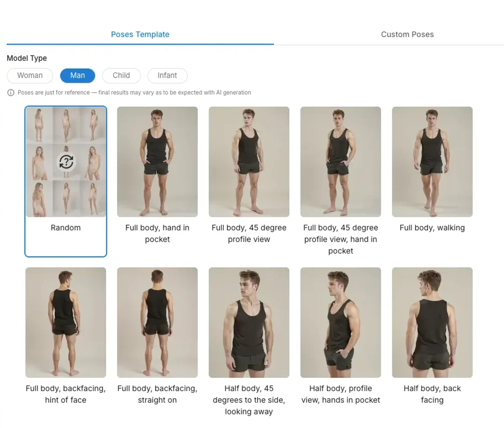Viewport: 504px width, 428px height.
Task: Pick the Full body, hand in pocket pose
Action: pyautogui.click(x=157, y=162)
